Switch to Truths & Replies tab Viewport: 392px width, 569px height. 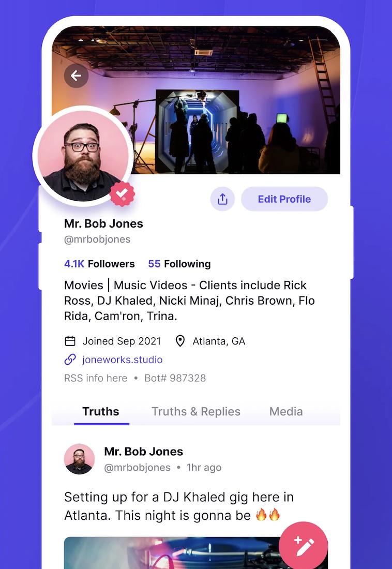click(x=196, y=412)
